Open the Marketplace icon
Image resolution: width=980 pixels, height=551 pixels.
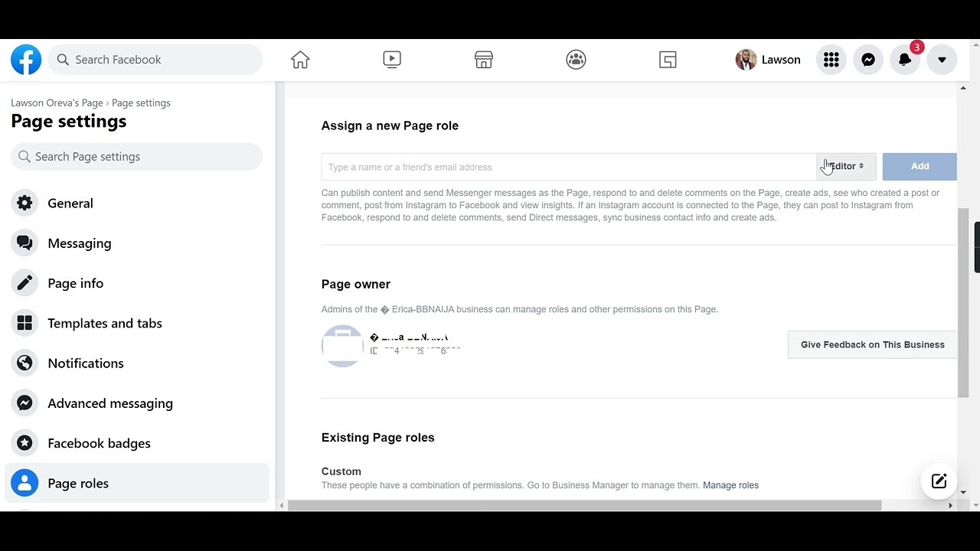coord(484,60)
